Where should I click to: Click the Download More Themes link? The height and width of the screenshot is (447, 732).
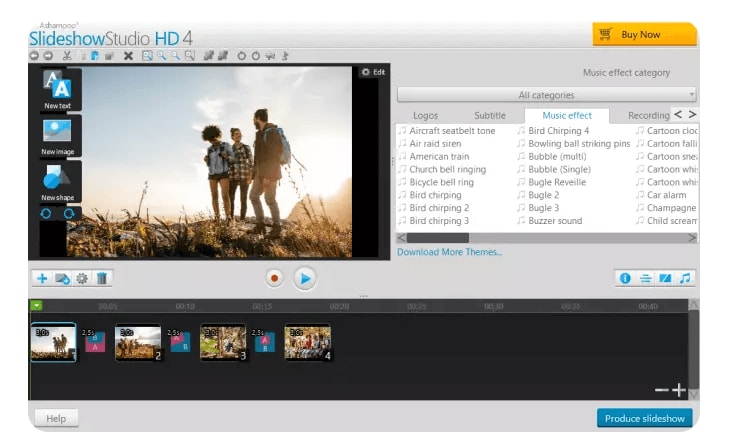(450, 252)
